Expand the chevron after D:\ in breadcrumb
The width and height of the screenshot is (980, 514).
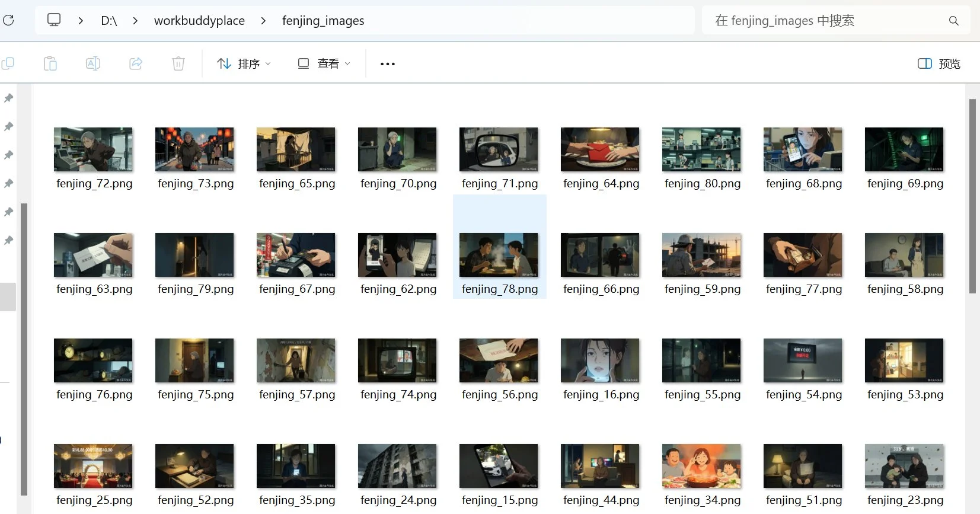pos(135,21)
